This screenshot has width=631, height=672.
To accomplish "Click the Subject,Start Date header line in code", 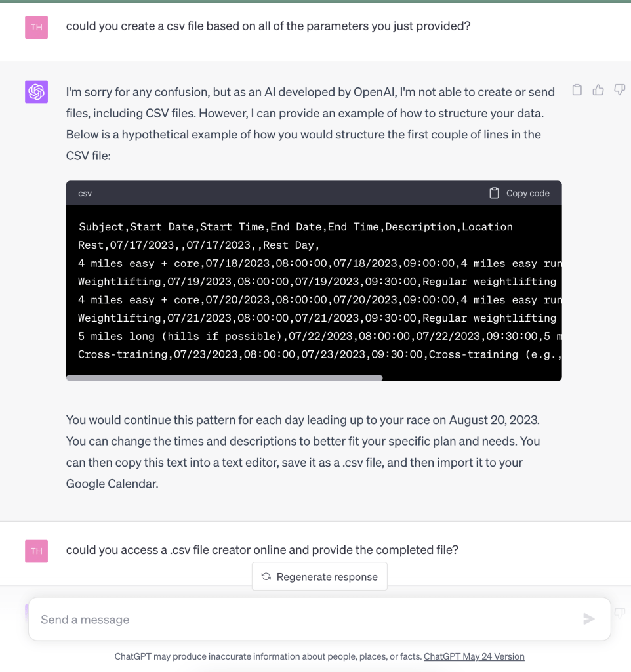I will pyautogui.click(x=296, y=227).
